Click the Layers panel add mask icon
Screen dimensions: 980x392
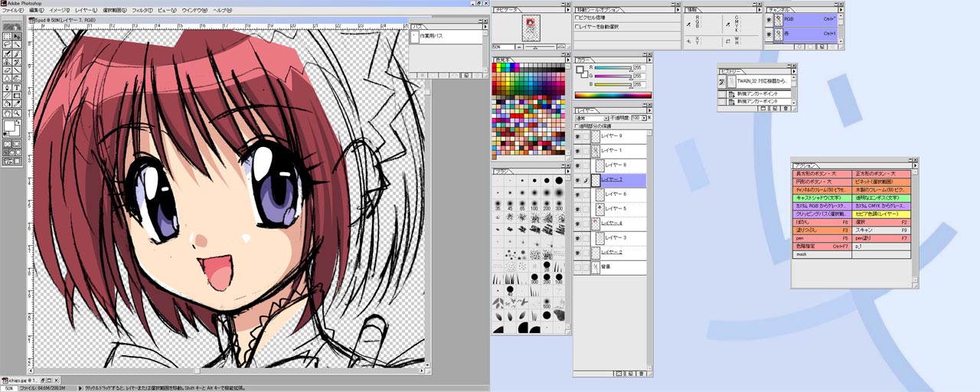619,374
